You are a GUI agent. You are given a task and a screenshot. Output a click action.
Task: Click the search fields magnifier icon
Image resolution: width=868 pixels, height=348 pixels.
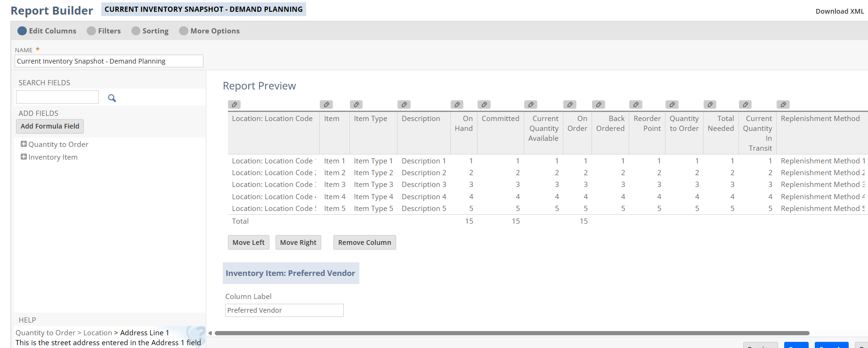pos(112,98)
